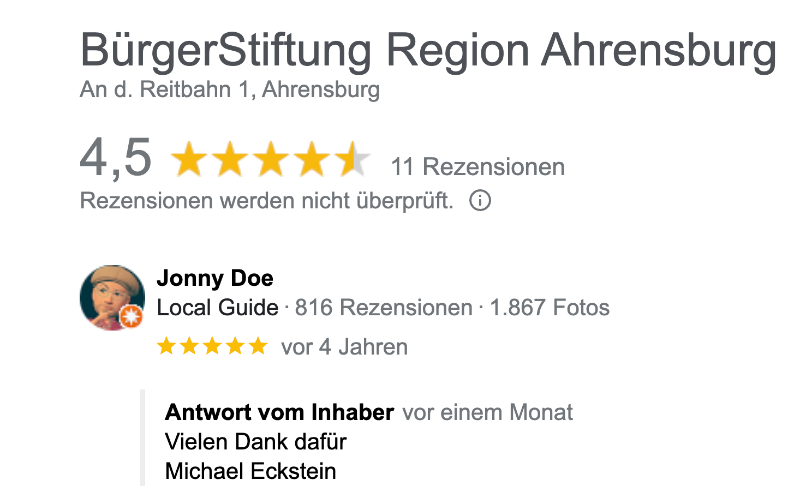Open Jonny Doe's profile avatar
Viewport: 812px width, 504px height.
112,298
